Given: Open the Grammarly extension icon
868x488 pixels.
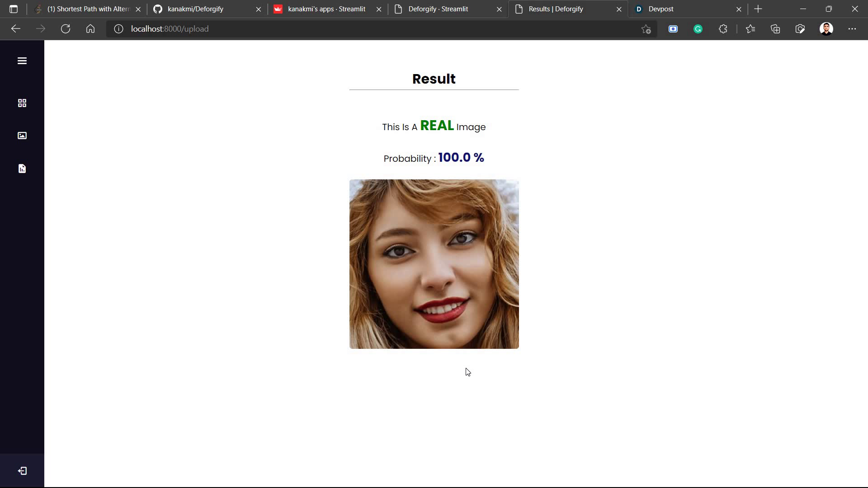Looking at the screenshot, I should pos(698,29).
